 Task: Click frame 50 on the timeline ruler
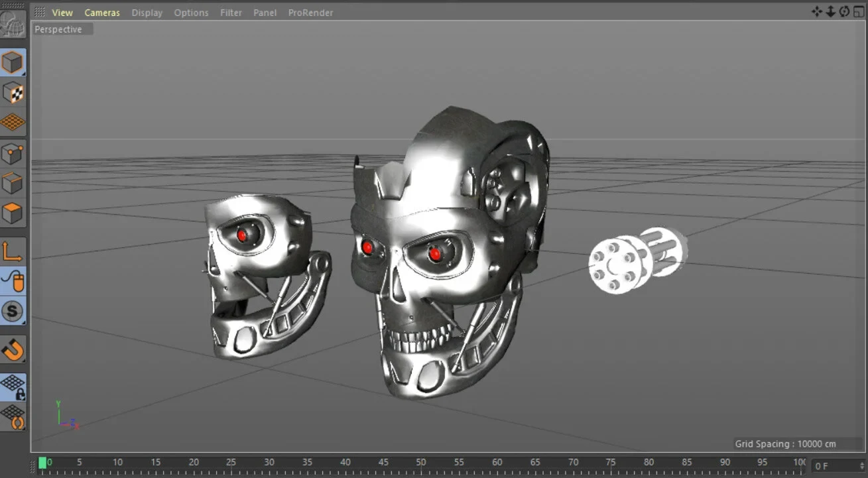point(421,462)
